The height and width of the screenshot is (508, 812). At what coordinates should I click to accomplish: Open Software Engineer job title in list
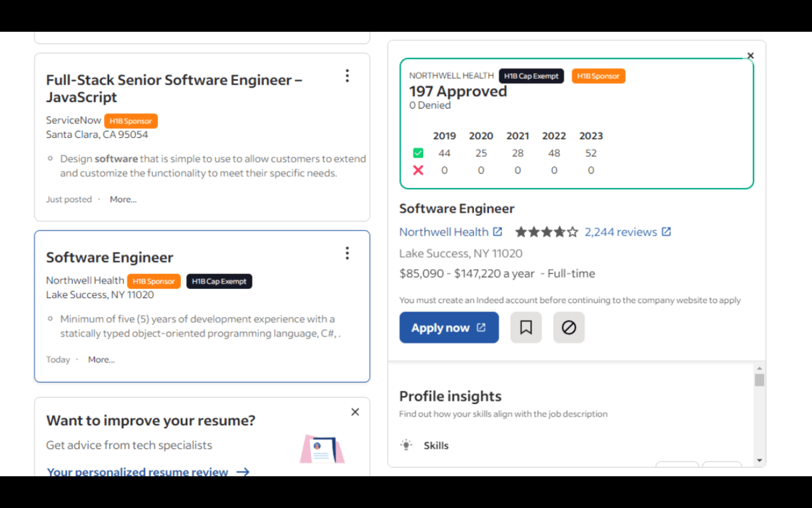click(x=110, y=257)
